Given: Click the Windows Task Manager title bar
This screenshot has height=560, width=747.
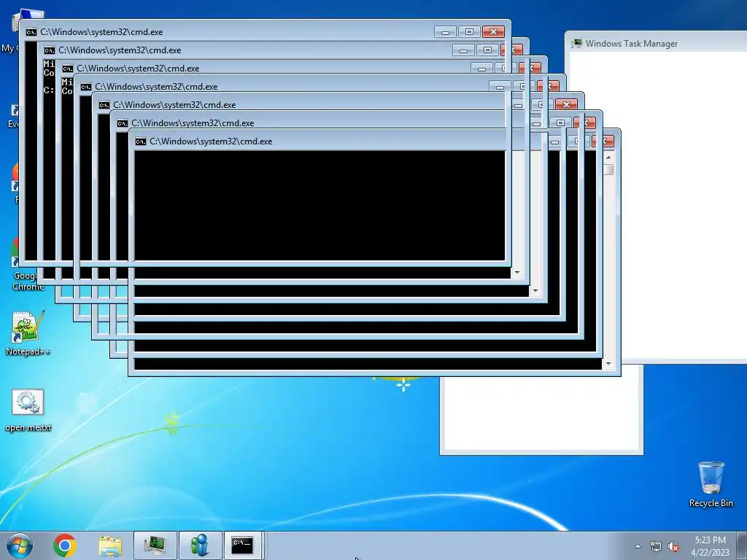Looking at the screenshot, I should (x=657, y=43).
